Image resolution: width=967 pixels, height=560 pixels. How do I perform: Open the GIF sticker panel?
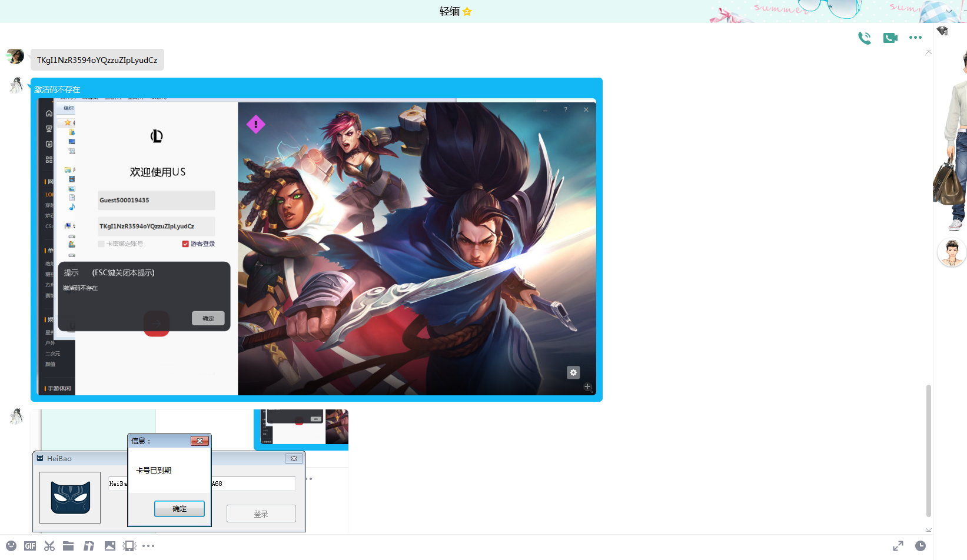click(30, 546)
